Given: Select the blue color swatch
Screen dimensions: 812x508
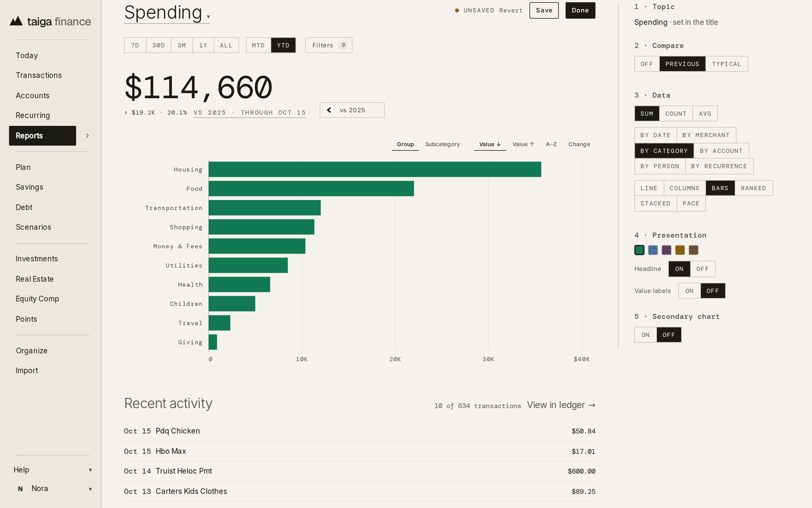Looking at the screenshot, I should pyautogui.click(x=653, y=250).
